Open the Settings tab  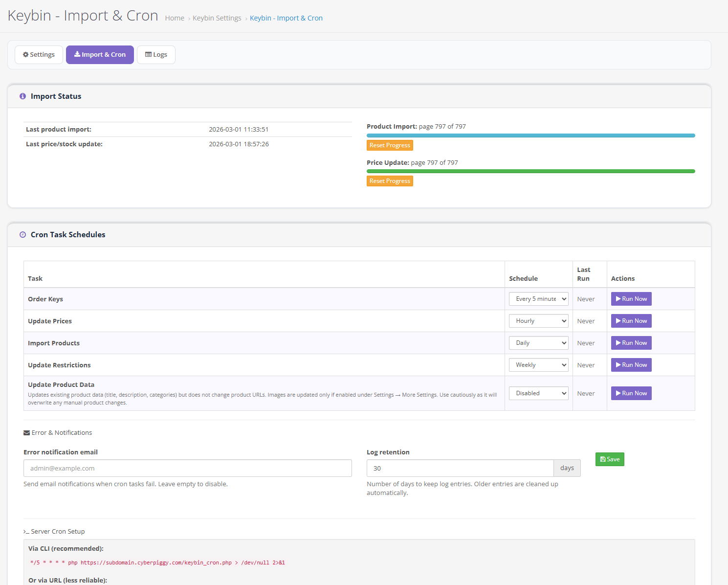39,55
